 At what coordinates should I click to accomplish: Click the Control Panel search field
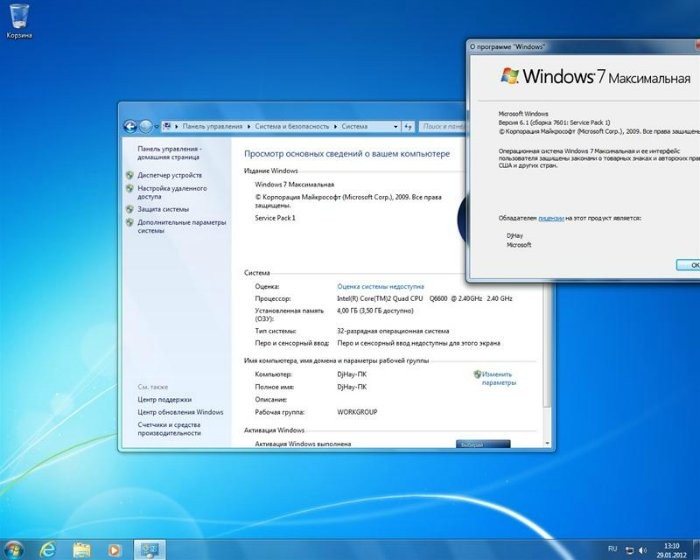(442, 127)
